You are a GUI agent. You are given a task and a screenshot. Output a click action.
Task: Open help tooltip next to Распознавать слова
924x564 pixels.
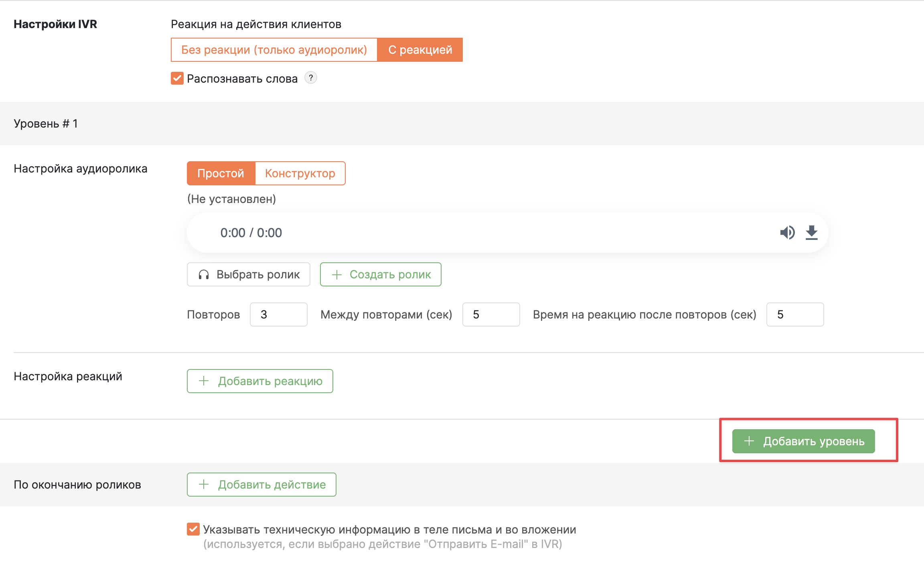310,78
